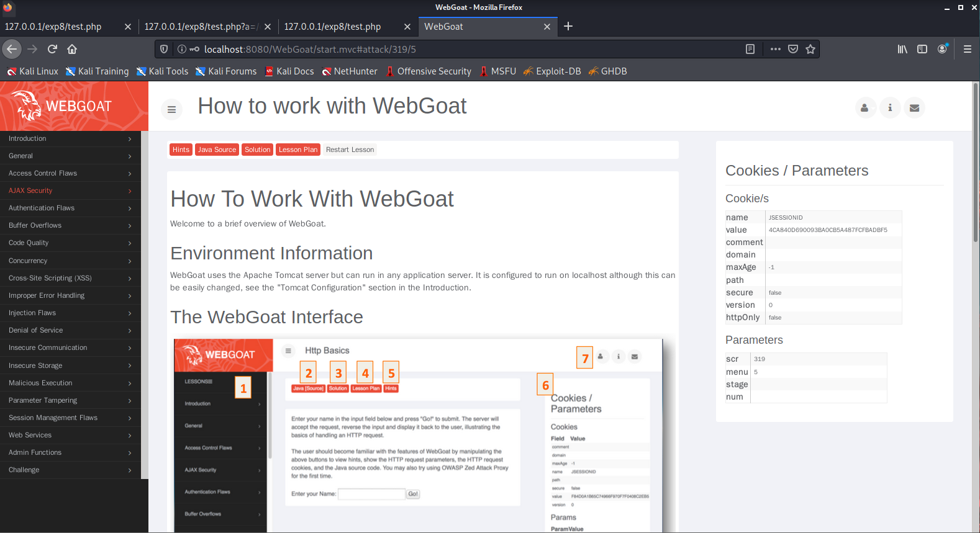
Task: Toggle WebGoat sidebar hamburger button
Action: tap(172, 110)
